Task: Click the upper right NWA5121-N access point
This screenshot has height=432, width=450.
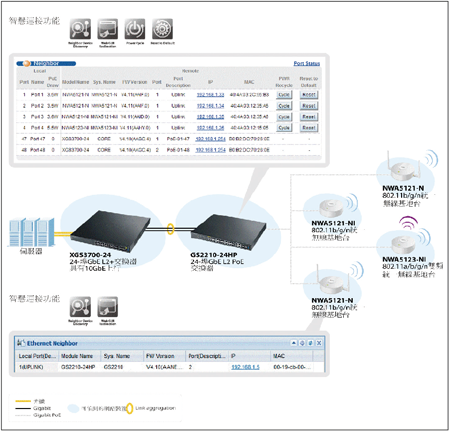Action: pyautogui.click(x=403, y=167)
